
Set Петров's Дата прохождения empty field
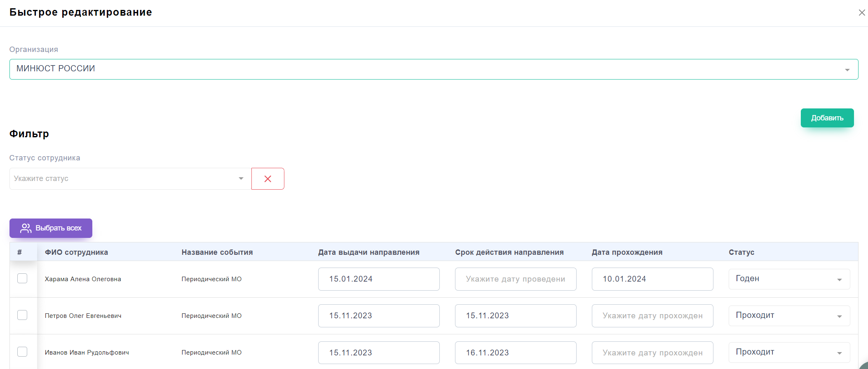(x=652, y=316)
